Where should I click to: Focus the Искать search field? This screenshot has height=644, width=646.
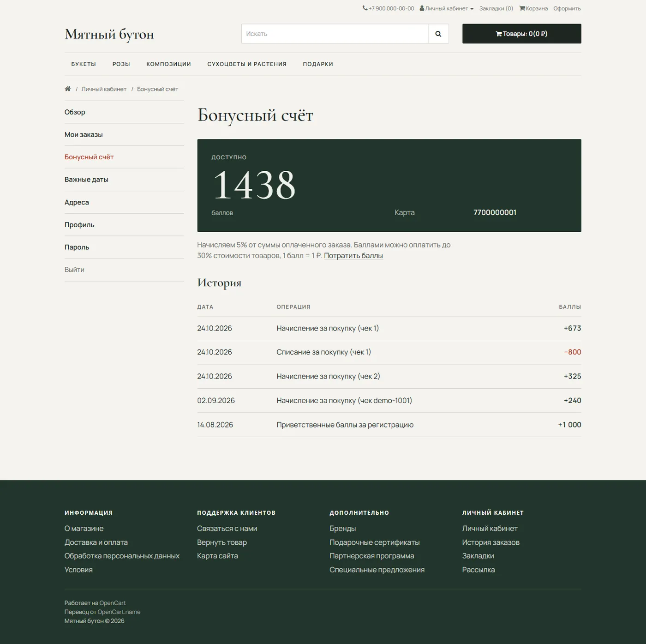[x=335, y=34]
